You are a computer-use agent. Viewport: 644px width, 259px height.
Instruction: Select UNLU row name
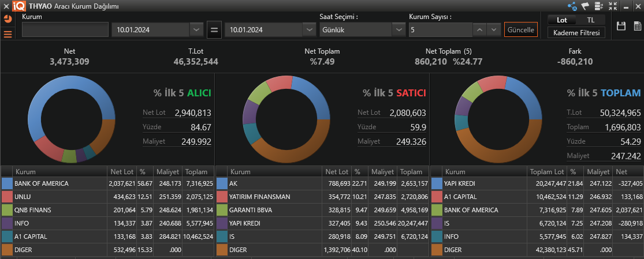point(23,197)
